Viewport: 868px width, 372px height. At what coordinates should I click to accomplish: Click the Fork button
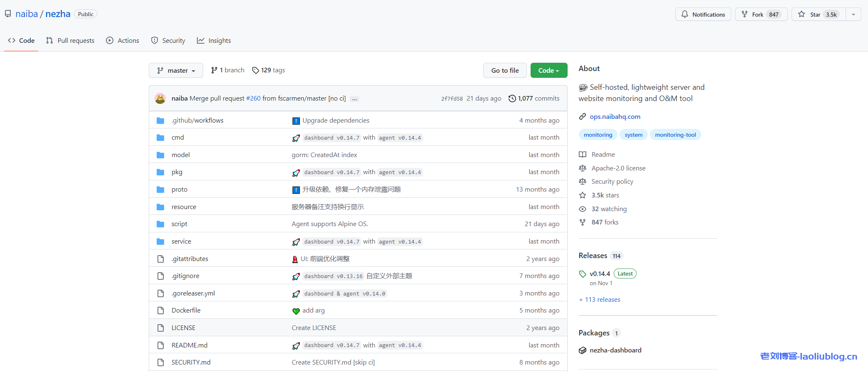(x=761, y=15)
